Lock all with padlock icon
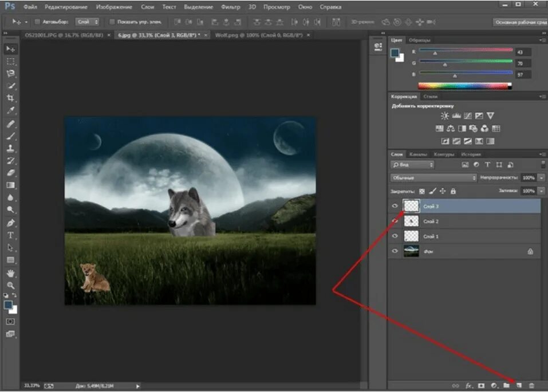548x392 pixels. 453,191
